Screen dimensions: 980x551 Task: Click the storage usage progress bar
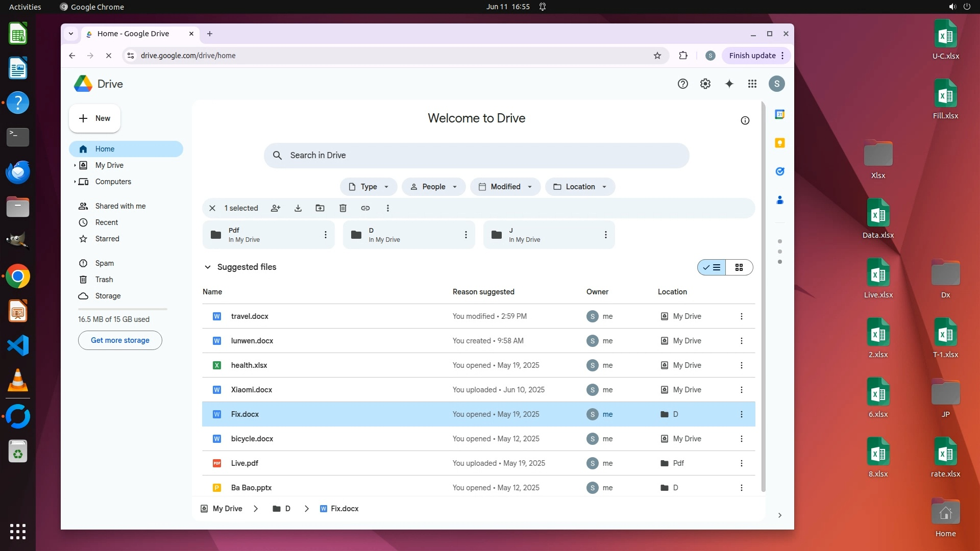click(122, 309)
